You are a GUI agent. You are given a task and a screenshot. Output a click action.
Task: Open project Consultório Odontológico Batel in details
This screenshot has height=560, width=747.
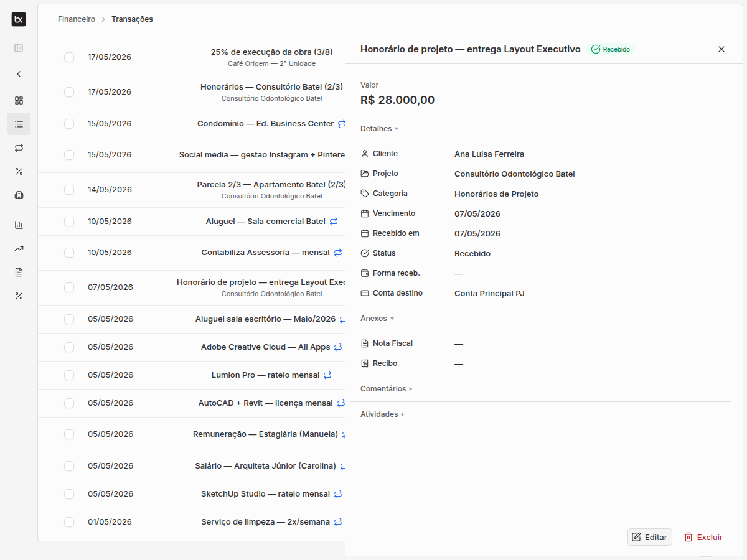(515, 174)
